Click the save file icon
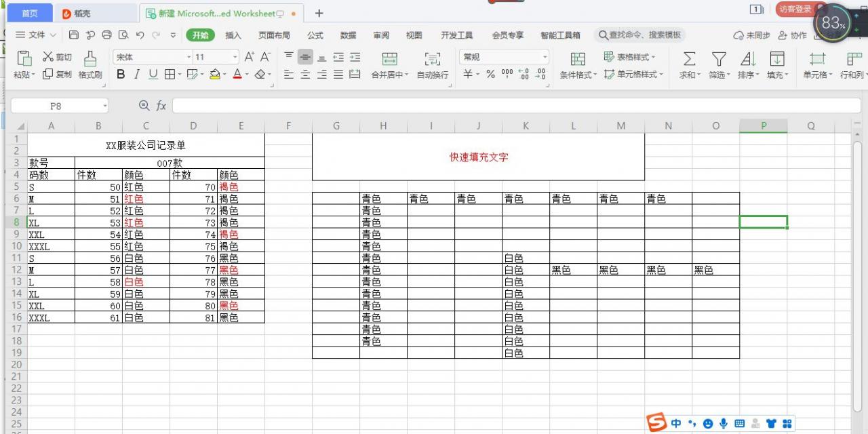The height and width of the screenshot is (434, 868). [x=74, y=35]
